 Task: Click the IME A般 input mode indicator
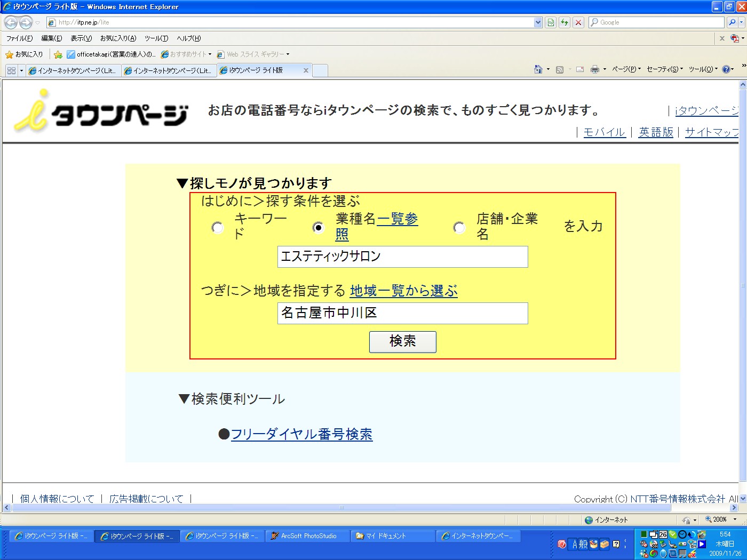click(580, 544)
